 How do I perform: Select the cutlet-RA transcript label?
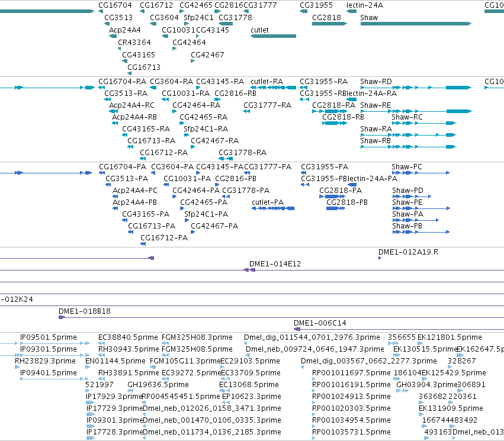267,82
